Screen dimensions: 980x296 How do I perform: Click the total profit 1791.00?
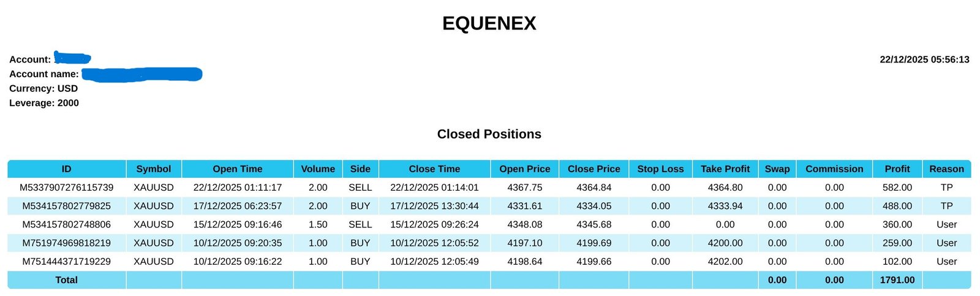pos(897,280)
